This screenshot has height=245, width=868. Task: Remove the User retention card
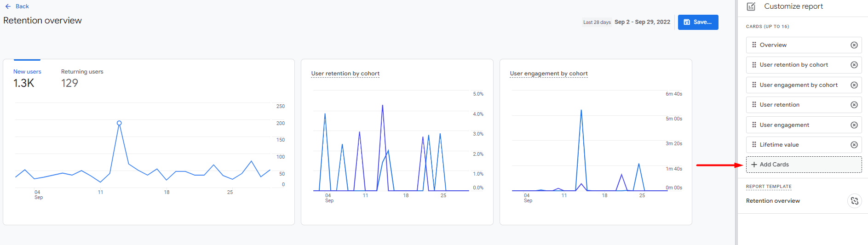[854, 105]
